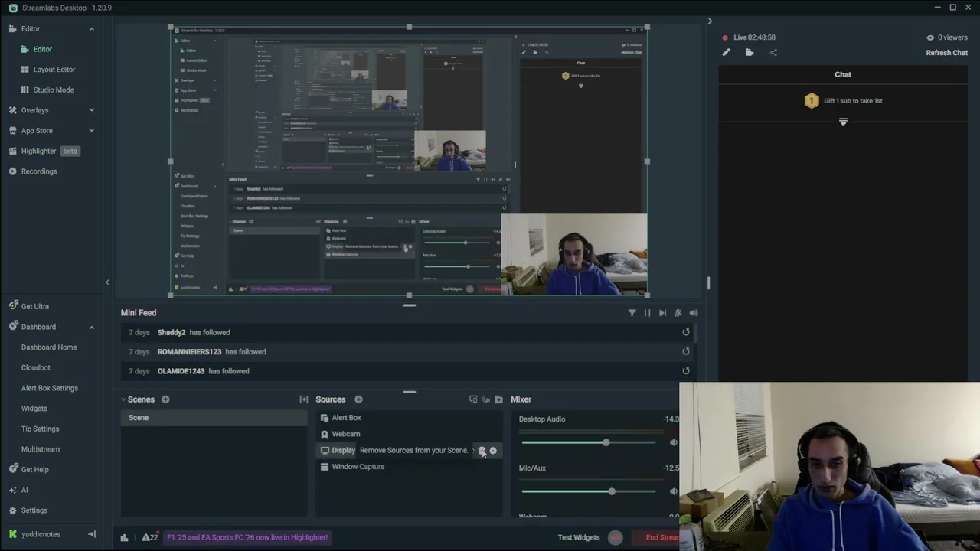Image resolution: width=980 pixels, height=551 pixels.
Task: Open Recordings in sidebar
Action: (x=39, y=171)
